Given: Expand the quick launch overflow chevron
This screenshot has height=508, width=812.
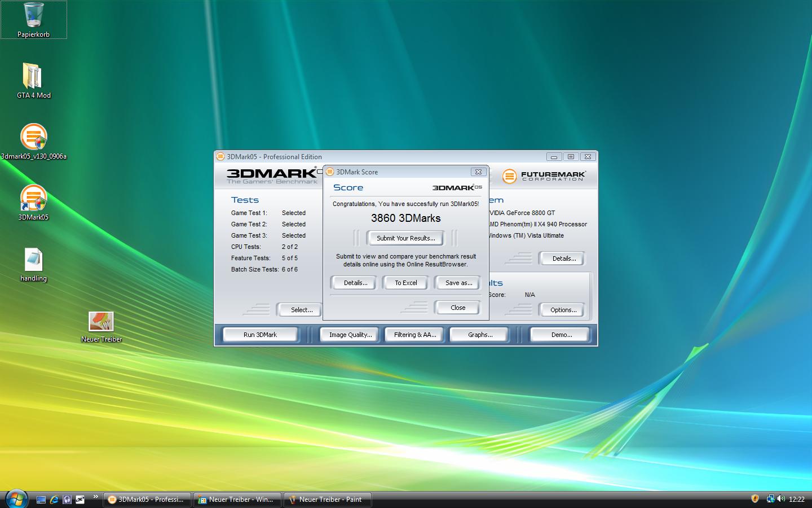Looking at the screenshot, I should tap(95, 497).
